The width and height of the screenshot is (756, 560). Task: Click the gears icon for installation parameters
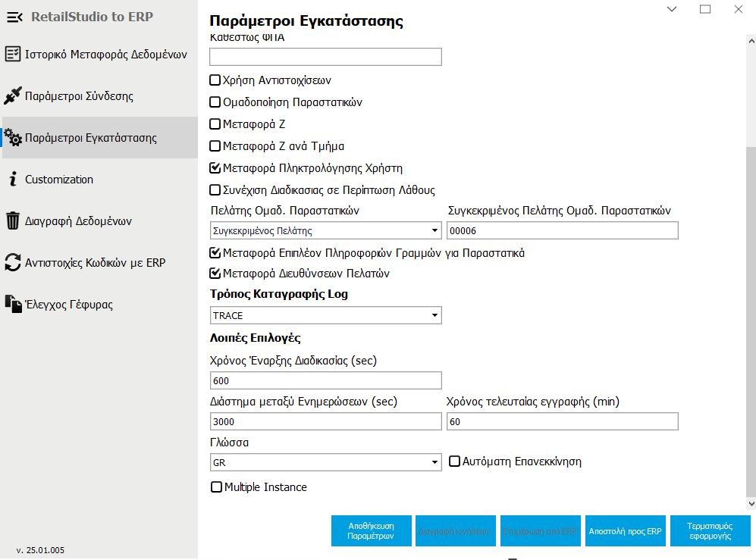point(13,138)
